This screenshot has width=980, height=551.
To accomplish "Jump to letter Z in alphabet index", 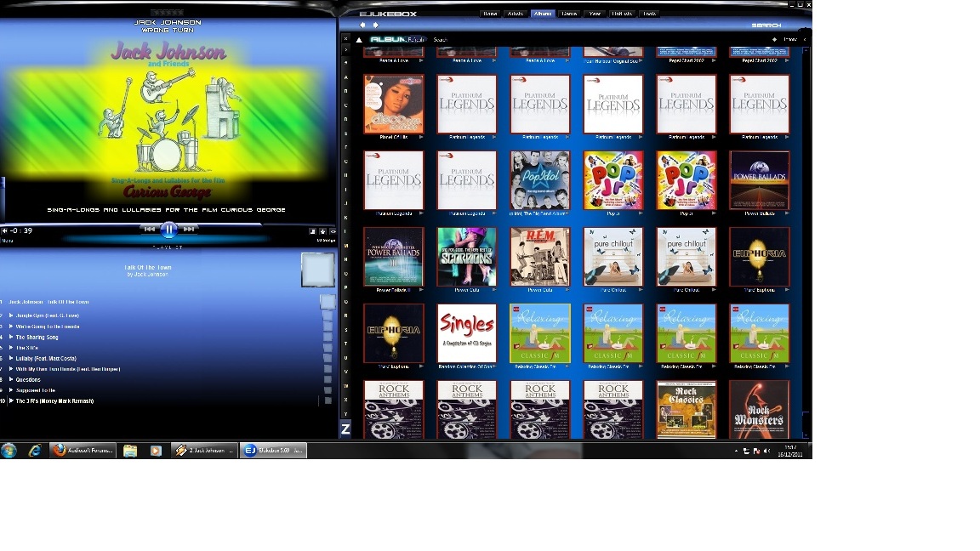I will pyautogui.click(x=345, y=429).
